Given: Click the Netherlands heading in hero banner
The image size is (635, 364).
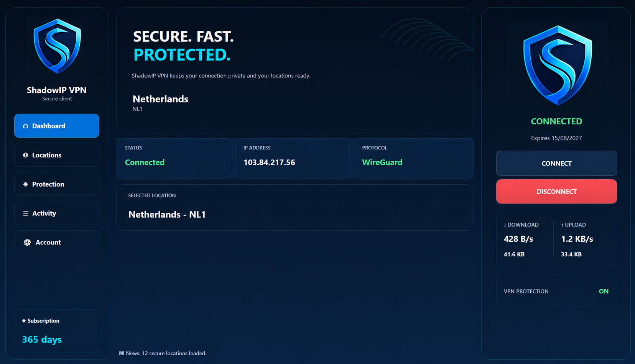Looking at the screenshot, I should 160,99.
